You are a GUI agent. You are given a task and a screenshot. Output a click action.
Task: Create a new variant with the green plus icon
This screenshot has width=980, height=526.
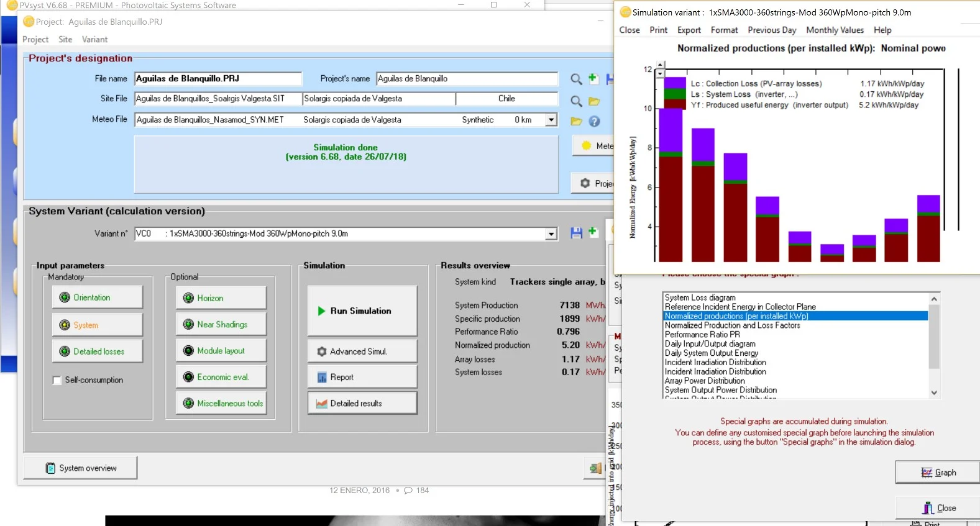(593, 232)
